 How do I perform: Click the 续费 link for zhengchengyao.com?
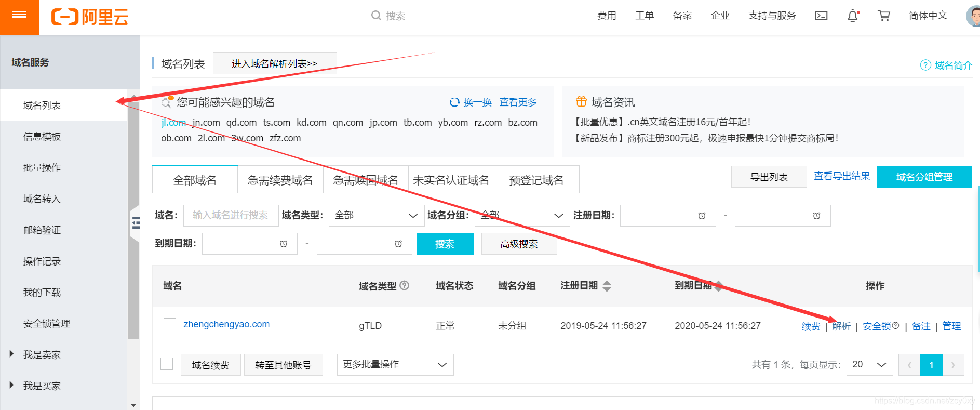[x=811, y=326]
